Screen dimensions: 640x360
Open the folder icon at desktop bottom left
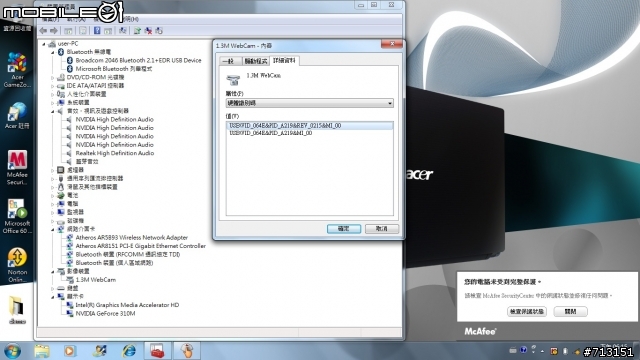pos(17,310)
